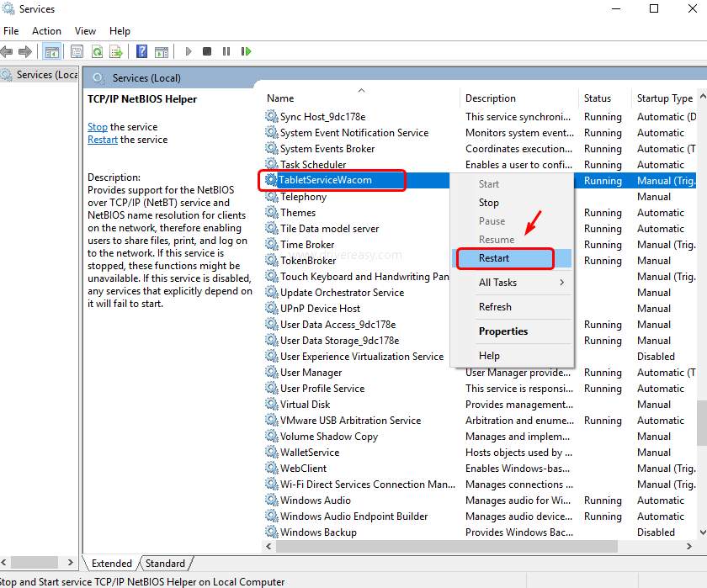Screen dimensions: 707x588
Task: Click the Stop Service toolbar icon
Action: point(207,51)
